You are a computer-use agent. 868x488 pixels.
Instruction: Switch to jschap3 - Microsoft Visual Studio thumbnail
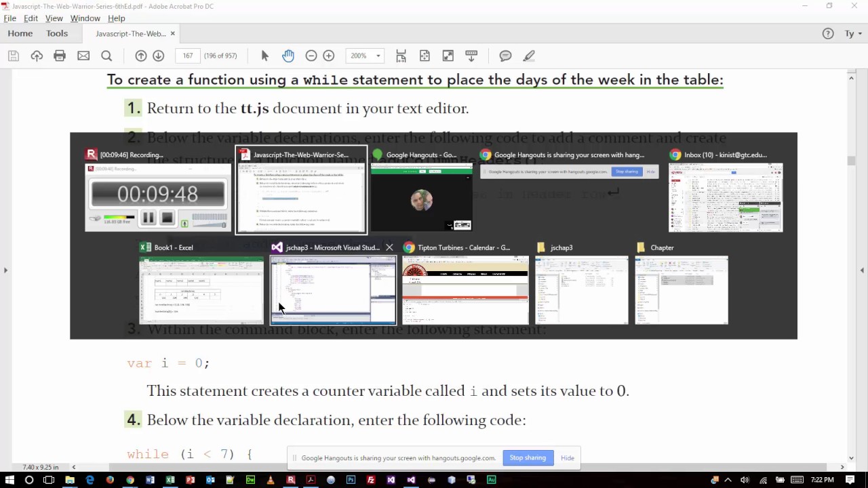333,283
